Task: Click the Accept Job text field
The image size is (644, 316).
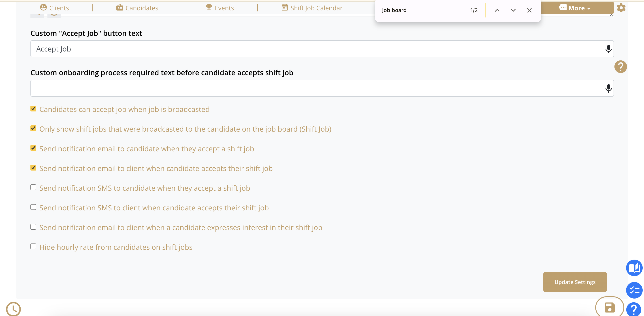Action: coord(322,49)
